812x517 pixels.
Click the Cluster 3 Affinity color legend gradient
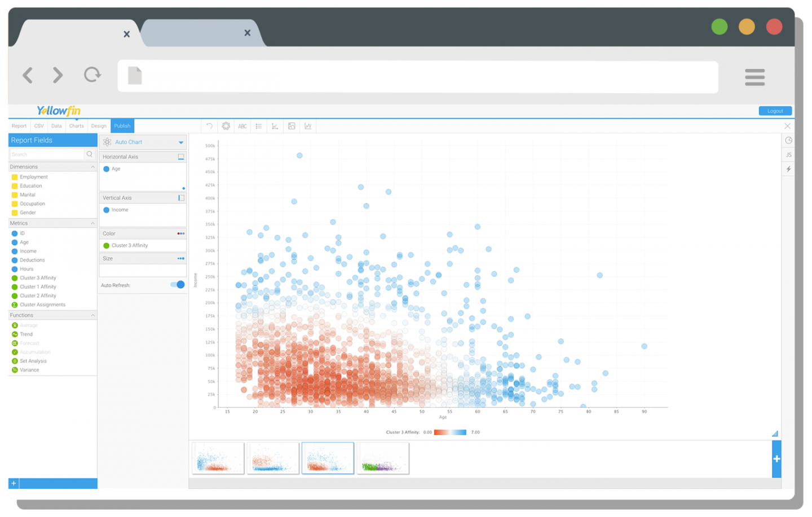pyautogui.click(x=449, y=432)
